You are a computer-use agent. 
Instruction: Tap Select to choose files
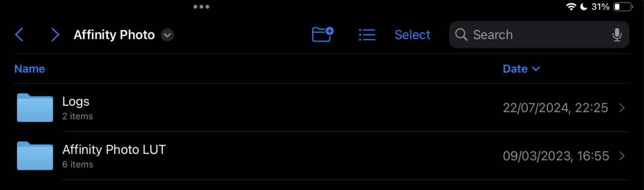[412, 35]
